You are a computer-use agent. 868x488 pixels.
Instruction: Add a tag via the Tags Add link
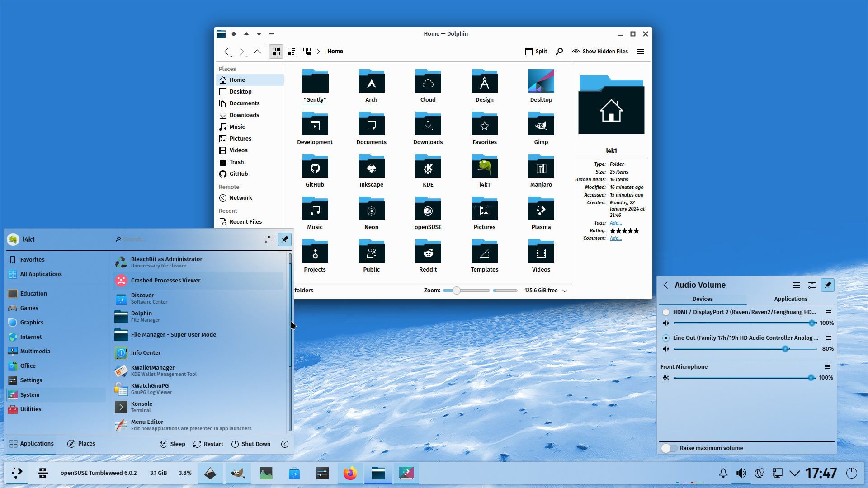pyautogui.click(x=616, y=223)
